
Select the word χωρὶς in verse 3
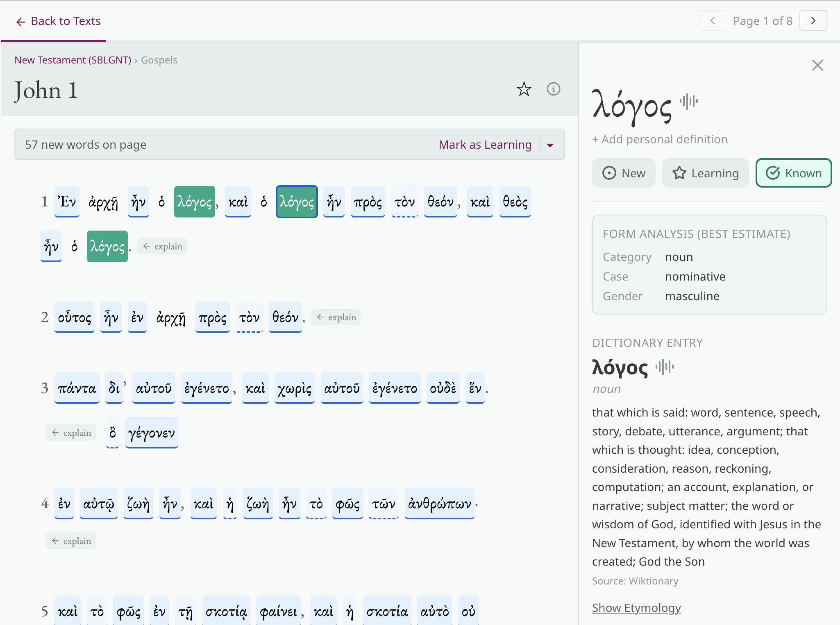(x=295, y=388)
